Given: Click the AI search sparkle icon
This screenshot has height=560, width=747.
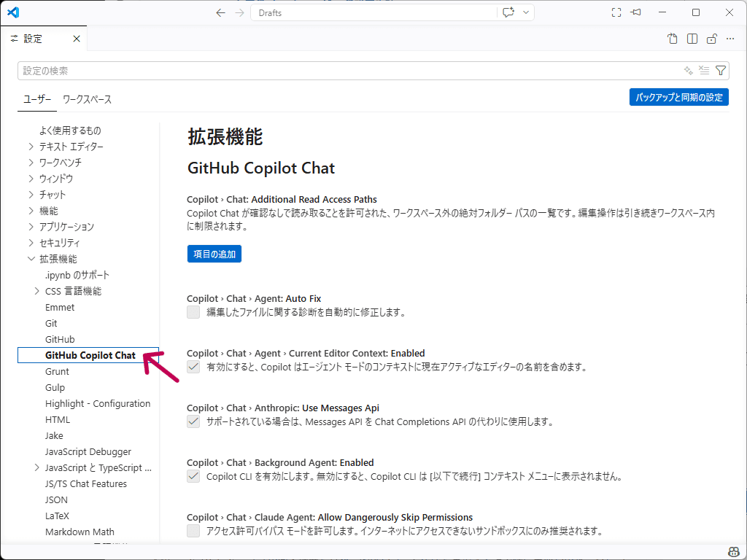Looking at the screenshot, I should coord(689,71).
